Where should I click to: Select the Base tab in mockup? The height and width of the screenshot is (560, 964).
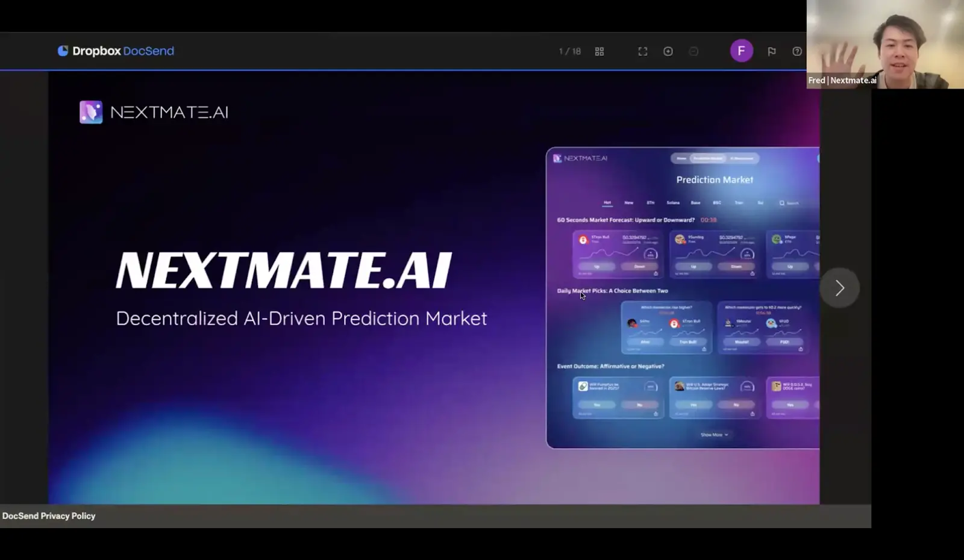[695, 203]
